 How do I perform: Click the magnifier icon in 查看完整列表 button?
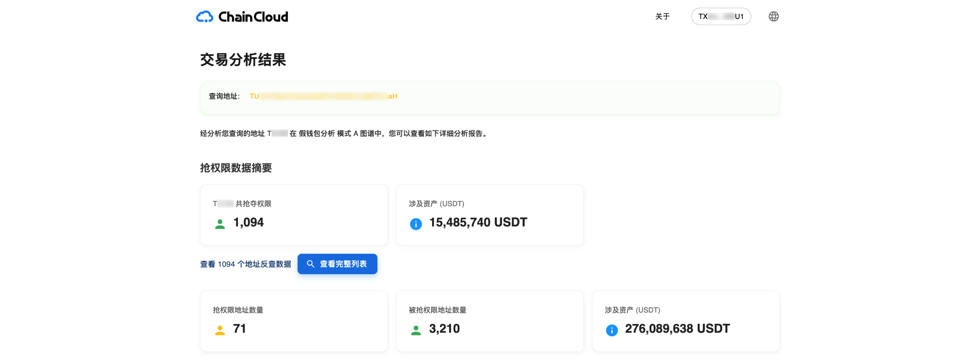[x=311, y=264]
